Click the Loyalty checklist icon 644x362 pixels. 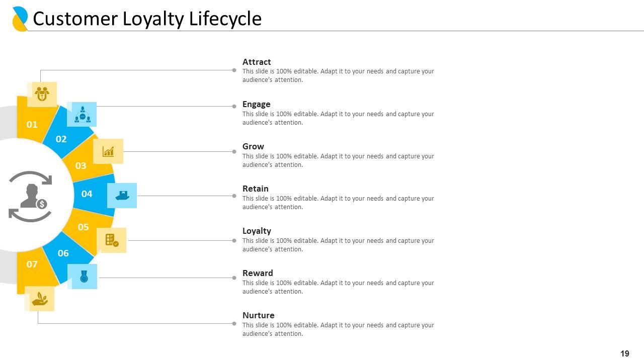pos(112,240)
